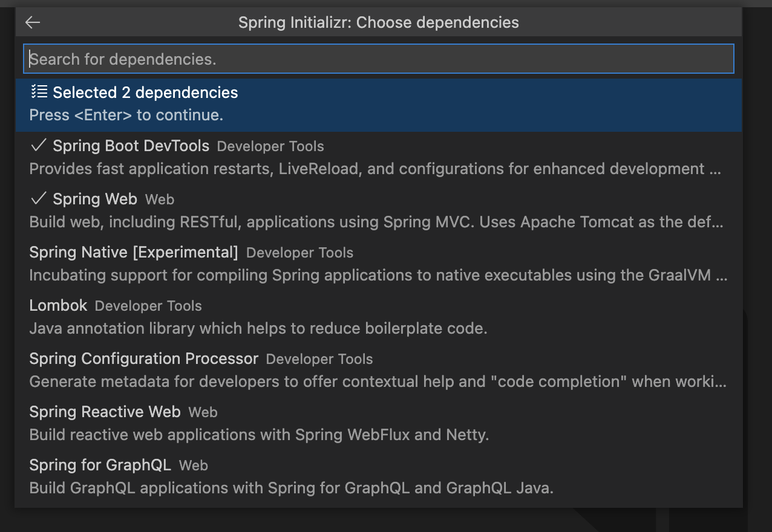Click the checkmark icon next to Spring Boot DevTools
Viewport: 772px width, 532px height.
(x=39, y=146)
